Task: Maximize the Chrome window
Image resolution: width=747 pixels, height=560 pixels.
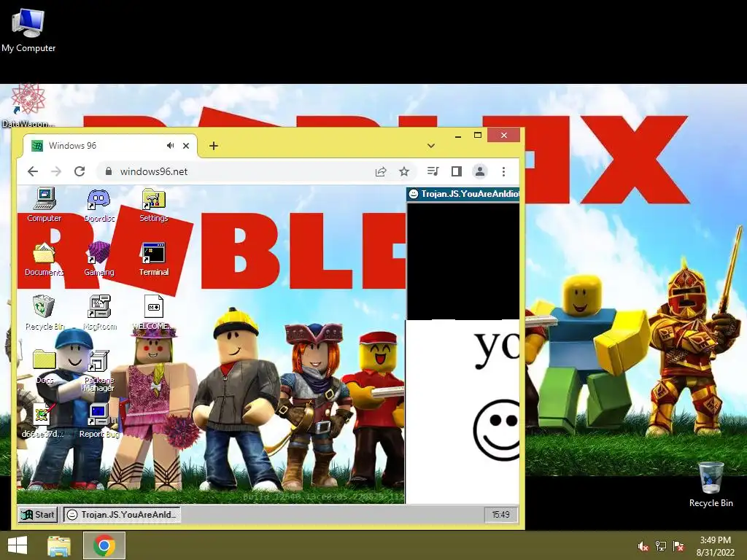Action: (478, 136)
